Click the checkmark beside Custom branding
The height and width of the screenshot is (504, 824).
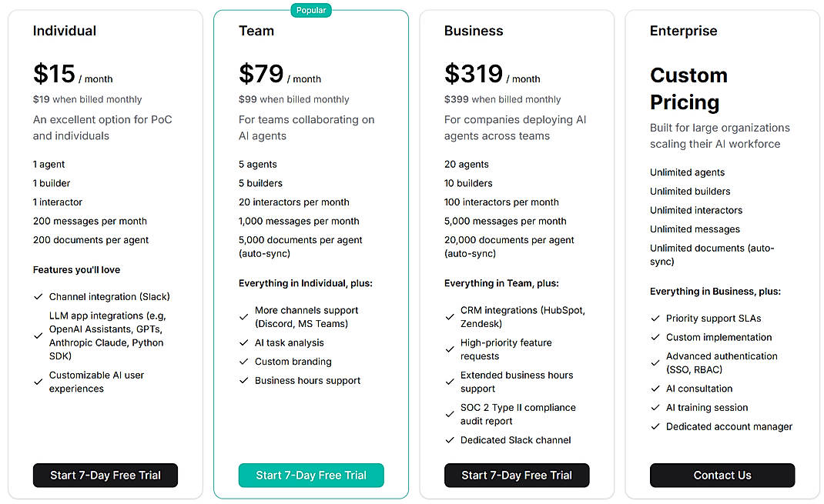click(x=243, y=362)
